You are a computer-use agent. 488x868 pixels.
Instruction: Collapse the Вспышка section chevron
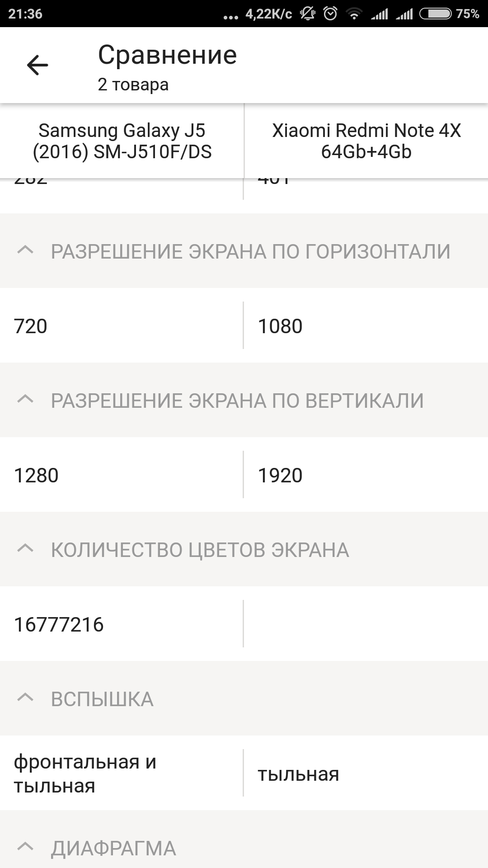25,698
